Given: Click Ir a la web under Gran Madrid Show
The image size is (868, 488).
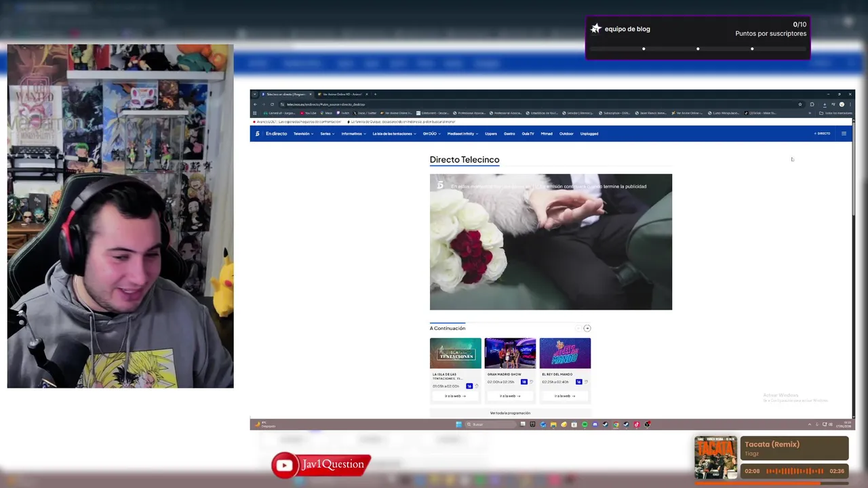Looking at the screenshot, I should point(510,396).
